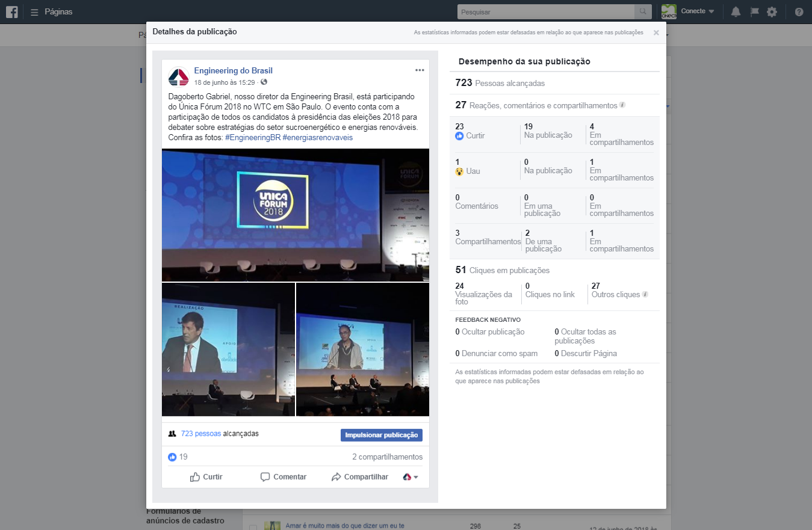The width and height of the screenshot is (812, 530).
Task: Click the blue Curtir thumb icon in stats
Action: point(459,136)
